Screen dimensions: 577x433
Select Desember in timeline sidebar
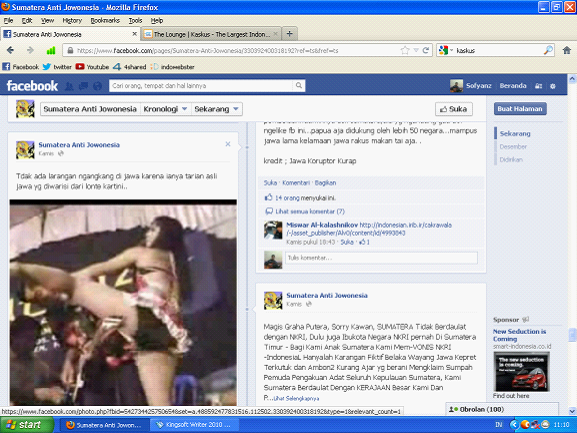point(513,146)
